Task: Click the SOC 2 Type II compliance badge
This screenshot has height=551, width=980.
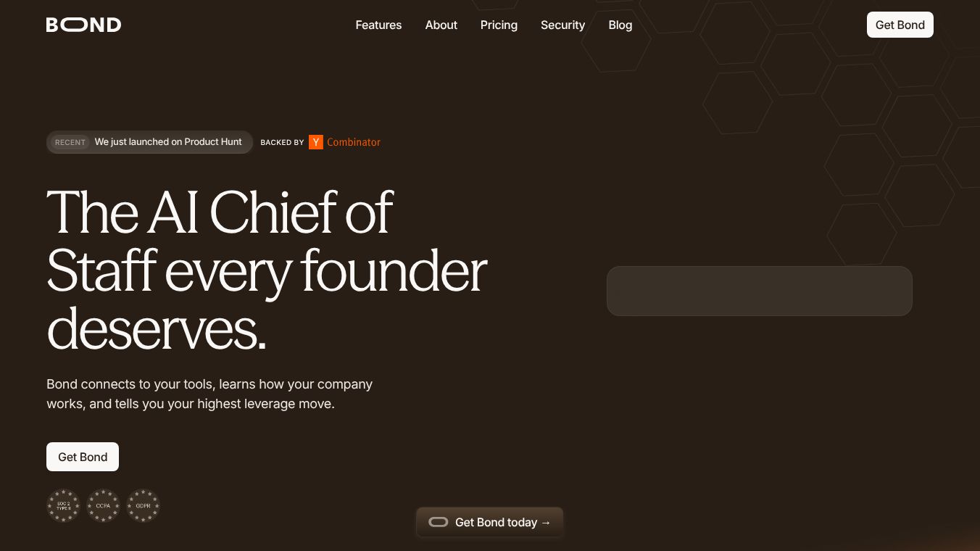Action: point(64,505)
